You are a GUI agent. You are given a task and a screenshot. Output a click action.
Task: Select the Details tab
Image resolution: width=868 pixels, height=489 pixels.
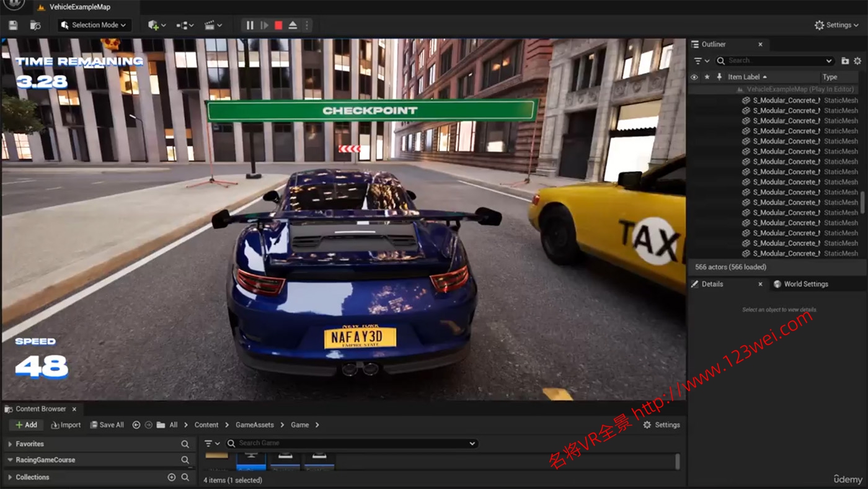click(712, 284)
